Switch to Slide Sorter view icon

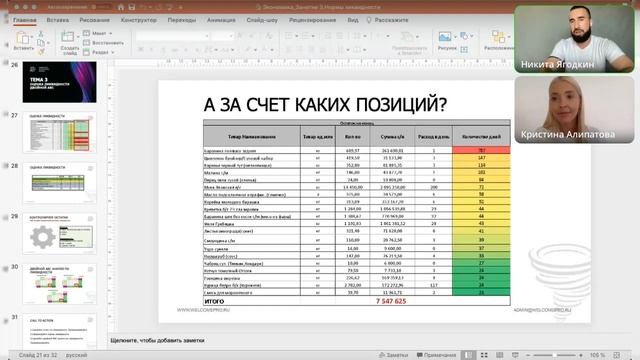point(484,355)
